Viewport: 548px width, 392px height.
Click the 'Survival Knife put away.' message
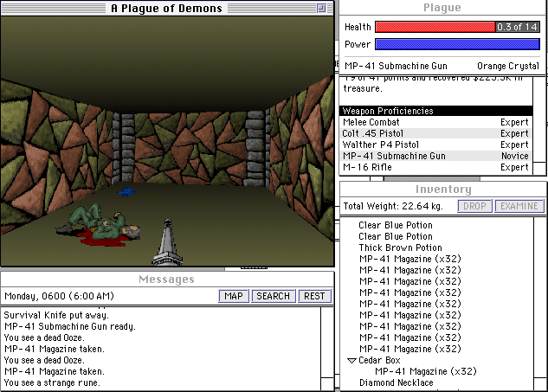click(x=56, y=315)
